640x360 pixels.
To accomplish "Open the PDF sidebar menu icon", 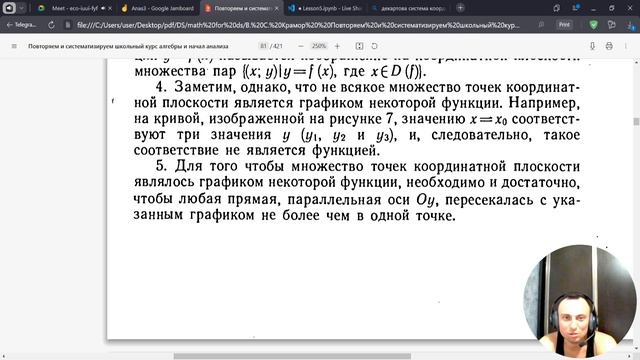I will [14, 46].
